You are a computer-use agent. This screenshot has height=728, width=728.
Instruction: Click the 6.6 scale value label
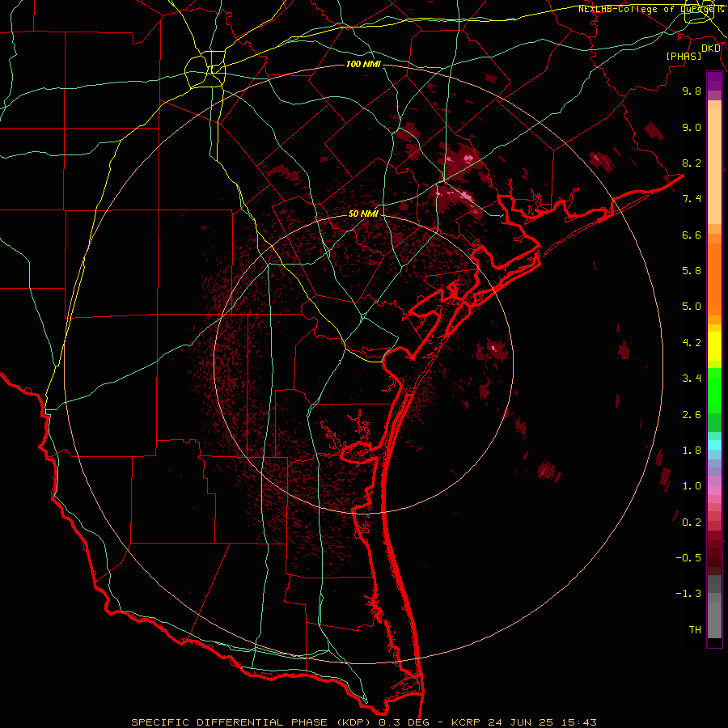[x=692, y=235]
